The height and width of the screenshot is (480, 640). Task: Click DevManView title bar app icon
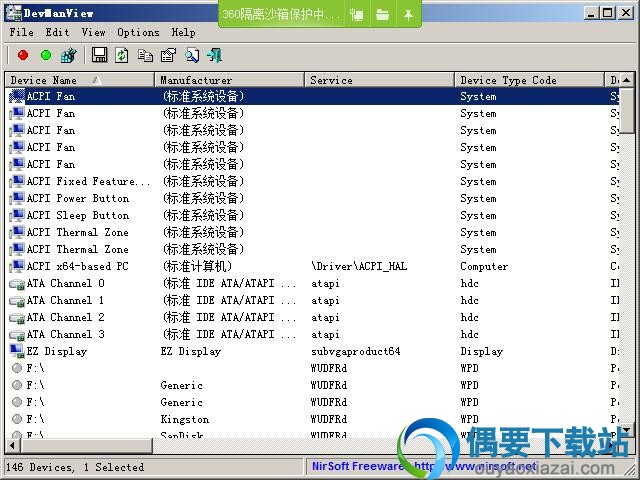pyautogui.click(x=13, y=13)
